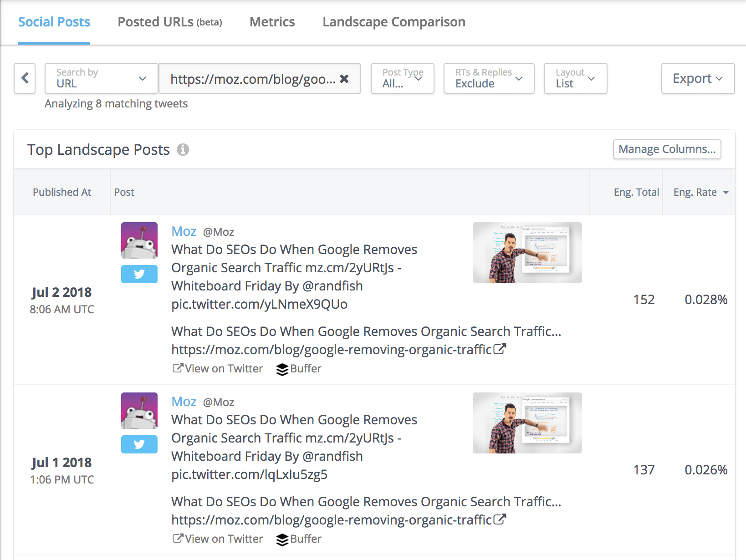Click the Top Landscape Posts heading
This screenshot has width=746, height=560.
[98, 150]
